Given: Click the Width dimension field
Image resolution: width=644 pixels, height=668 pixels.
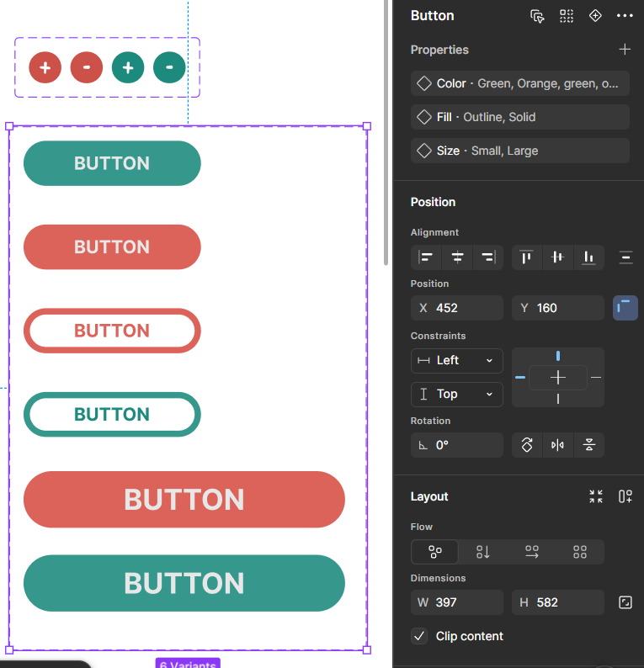Looking at the screenshot, I should 457,602.
